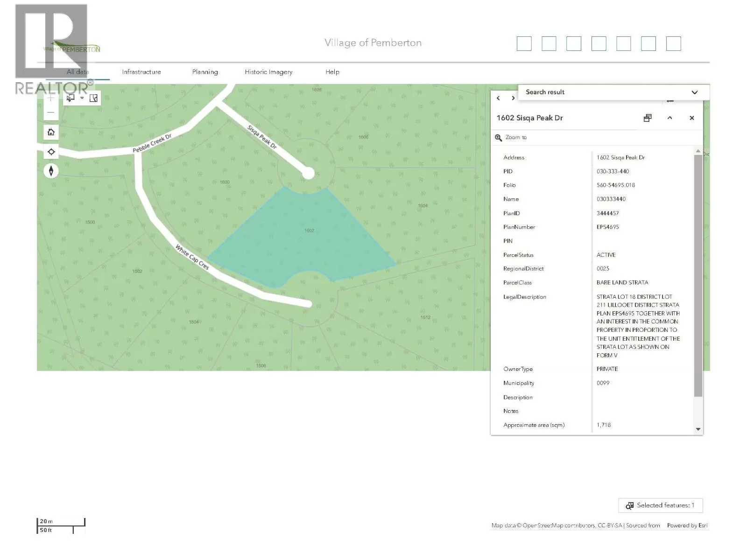Click the find my location icon
This screenshot has height=560, width=747.
point(51,152)
